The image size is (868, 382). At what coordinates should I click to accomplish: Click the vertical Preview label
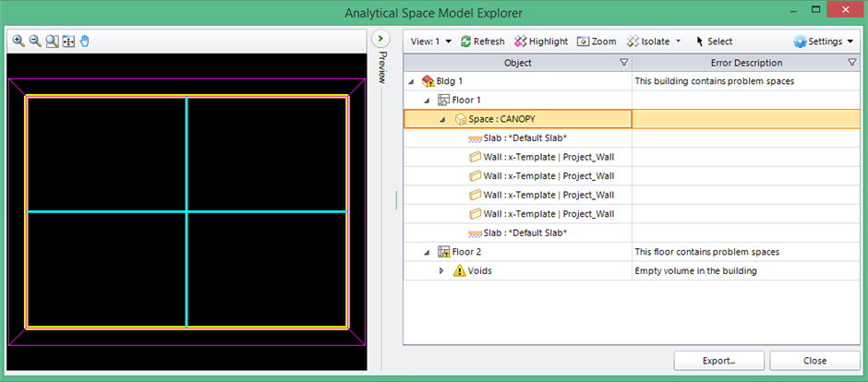(x=381, y=66)
